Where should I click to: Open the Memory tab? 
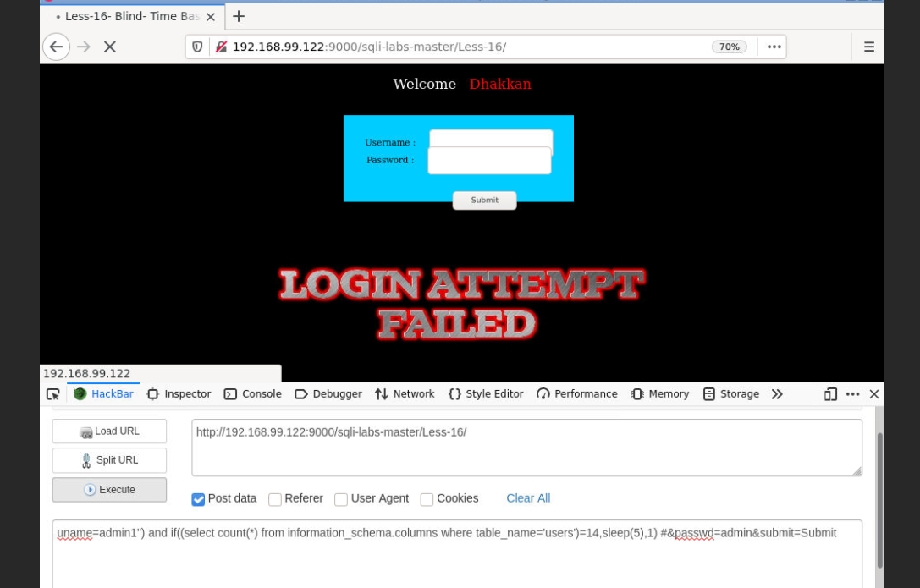[x=659, y=394]
